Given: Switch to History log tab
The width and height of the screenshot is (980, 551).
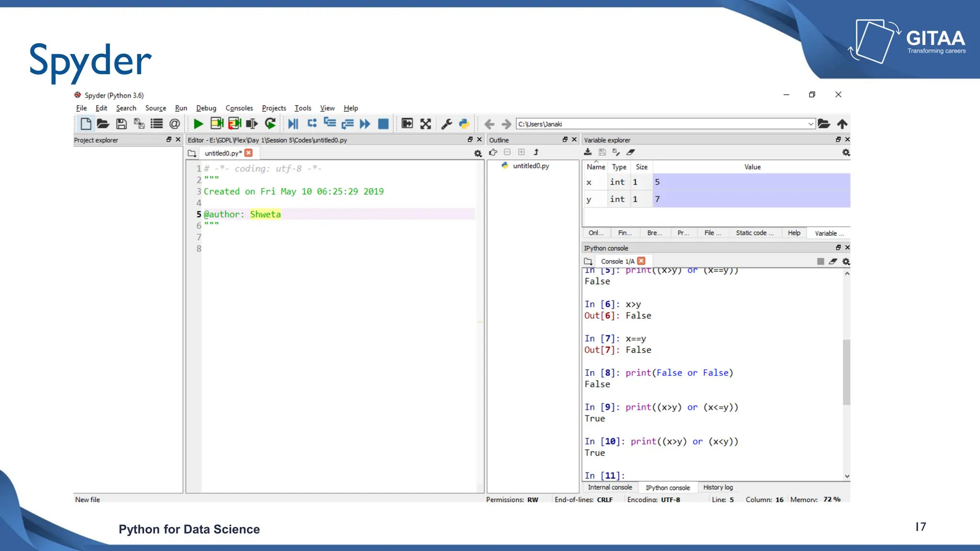Looking at the screenshot, I should pos(718,487).
